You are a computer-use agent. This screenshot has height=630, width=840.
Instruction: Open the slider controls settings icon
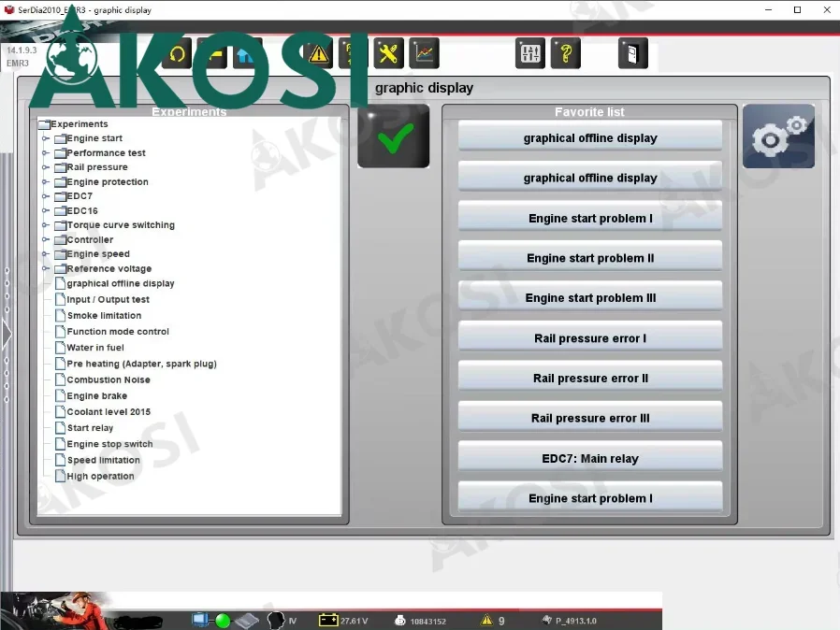point(529,53)
